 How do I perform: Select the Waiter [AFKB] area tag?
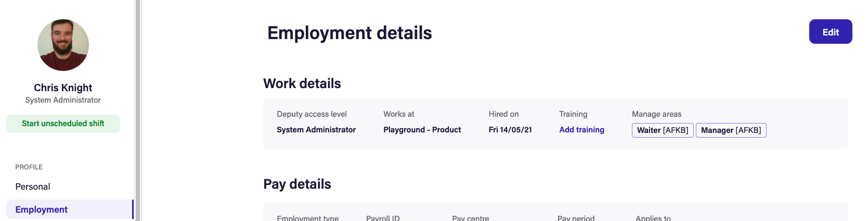663,130
